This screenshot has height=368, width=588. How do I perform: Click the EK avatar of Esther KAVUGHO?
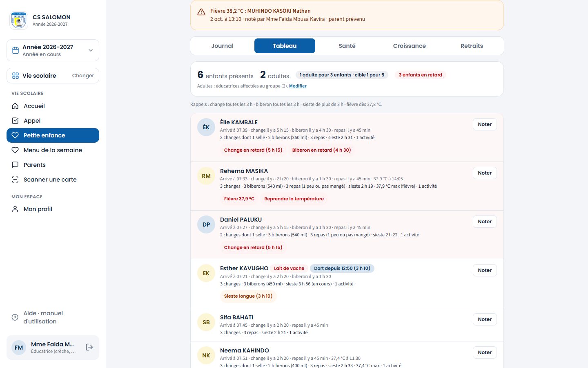(x=206, y=273)
